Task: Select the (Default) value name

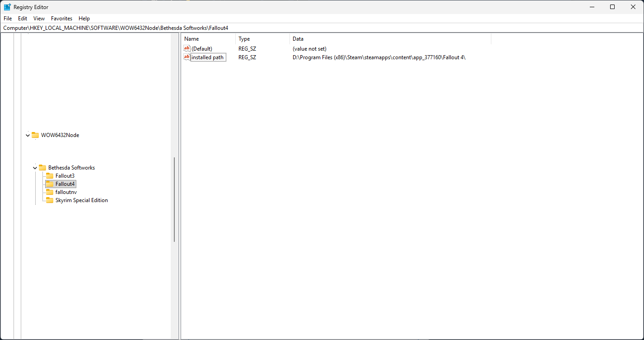Action: click(x=202, y=48)
